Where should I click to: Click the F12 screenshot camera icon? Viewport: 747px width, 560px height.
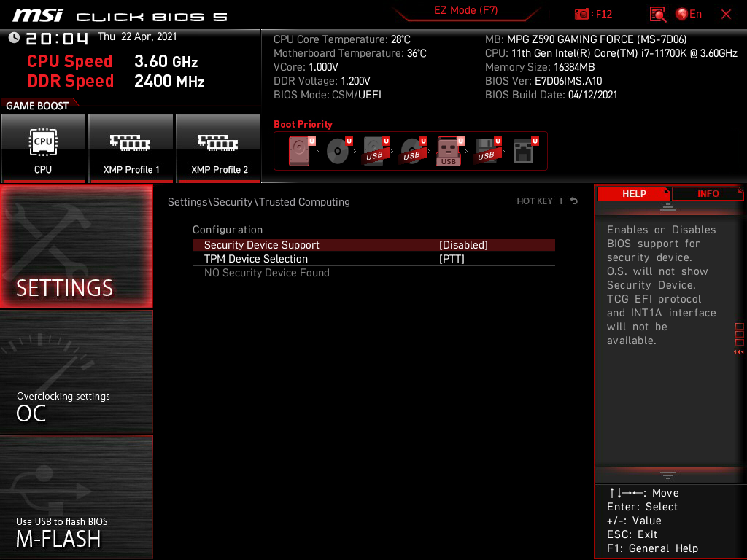coord(581,15)
